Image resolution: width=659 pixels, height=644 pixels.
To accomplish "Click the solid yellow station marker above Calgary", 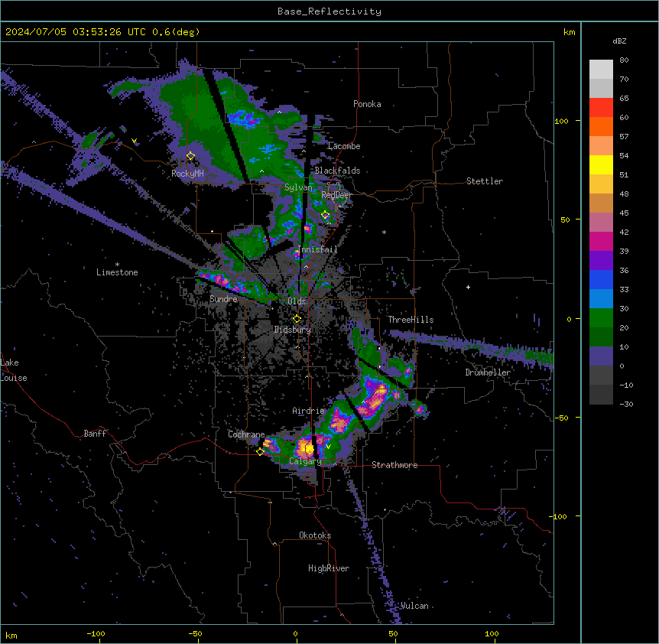I will coord(310,450).
